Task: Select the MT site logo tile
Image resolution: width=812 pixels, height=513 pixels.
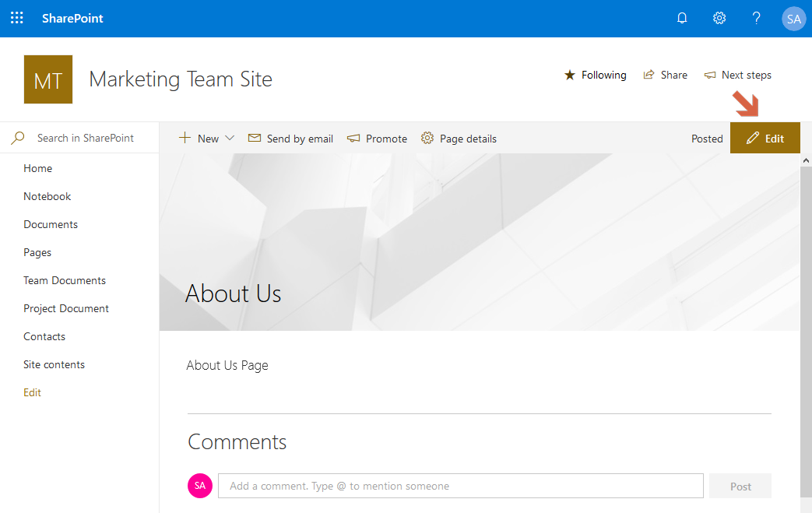Action: pos(47,79)
